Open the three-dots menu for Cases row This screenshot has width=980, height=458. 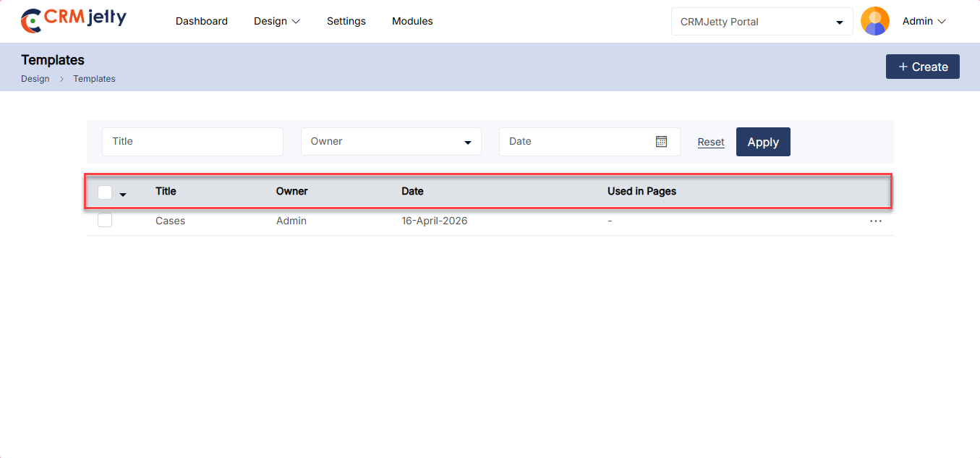pyautogui.click(x=875, y=221)
